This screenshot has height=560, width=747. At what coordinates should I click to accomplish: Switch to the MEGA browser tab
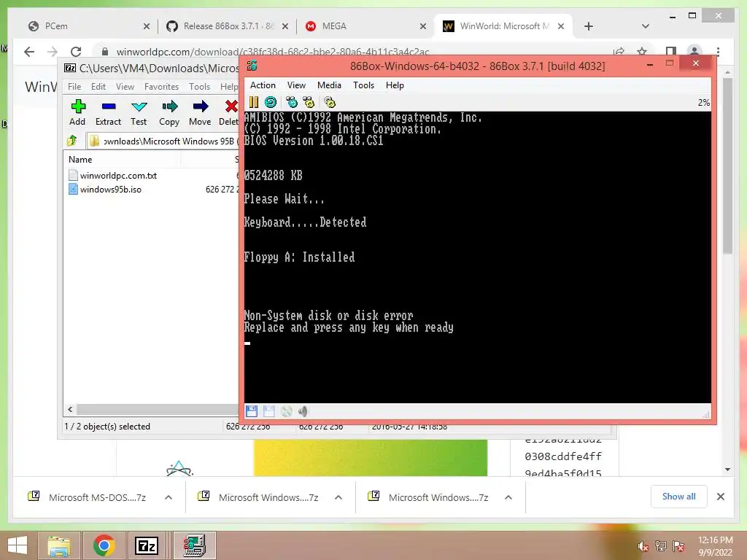365,26
